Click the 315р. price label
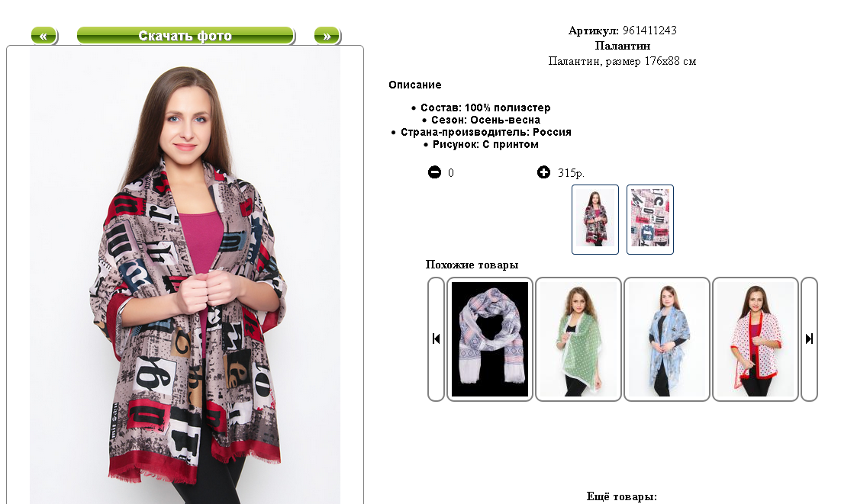The width and height of the screenshot is (841, 504). [x=571, y=173]
